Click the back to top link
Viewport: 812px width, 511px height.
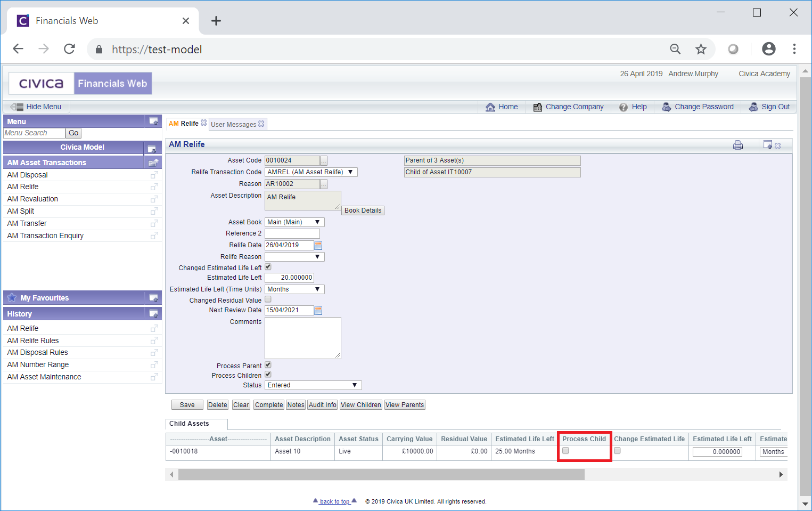(x=334, y=501)
